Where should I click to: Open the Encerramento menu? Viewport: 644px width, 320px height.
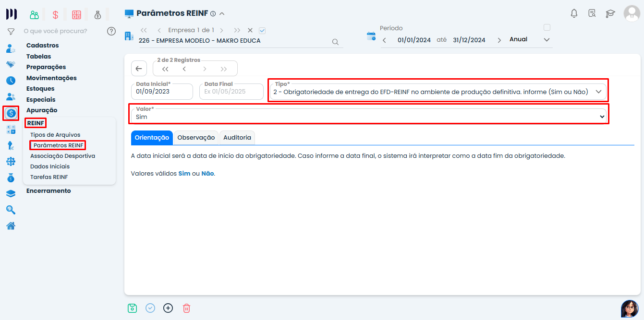(49, 191)
